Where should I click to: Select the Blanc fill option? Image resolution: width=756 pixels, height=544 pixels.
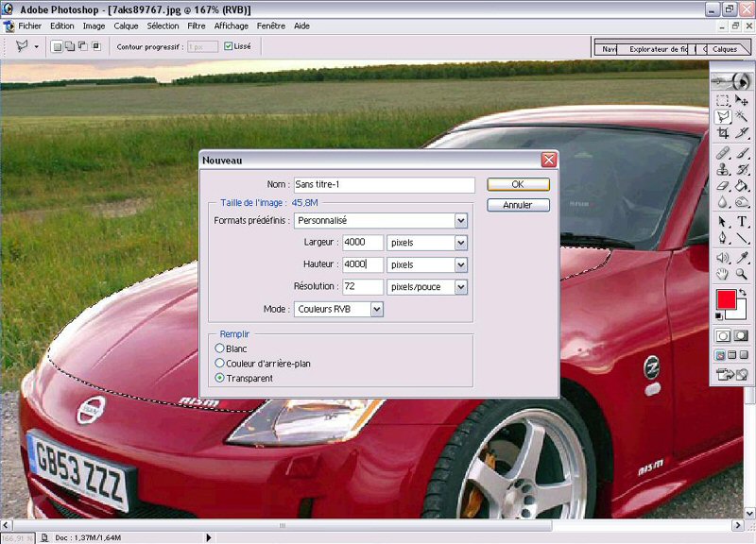pos(220,348)
